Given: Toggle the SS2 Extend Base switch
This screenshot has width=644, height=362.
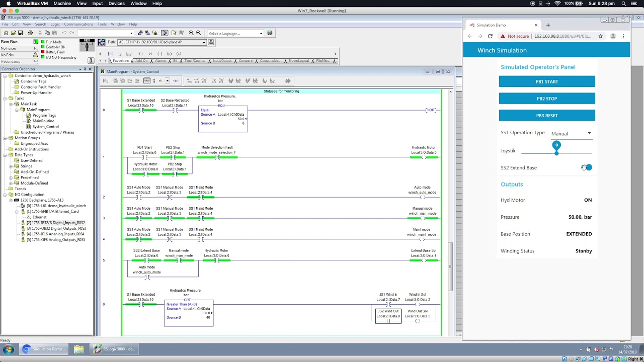Looking at the screenshot, I should [587, 167].
